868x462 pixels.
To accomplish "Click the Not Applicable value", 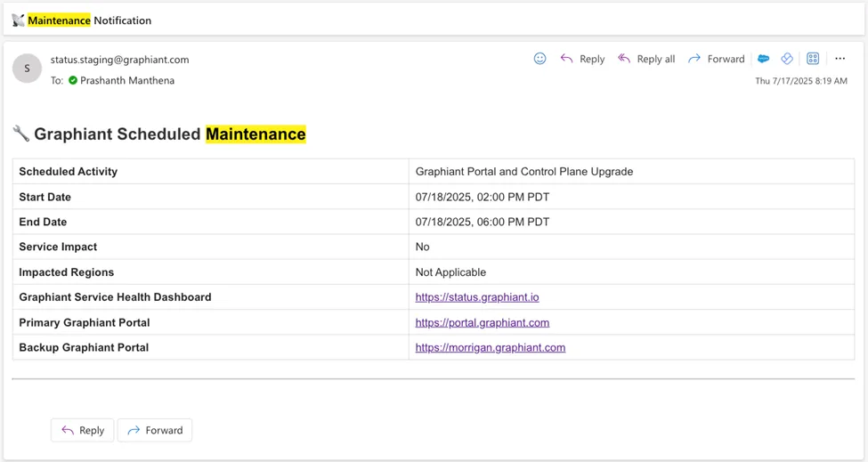I will (450, 272).
